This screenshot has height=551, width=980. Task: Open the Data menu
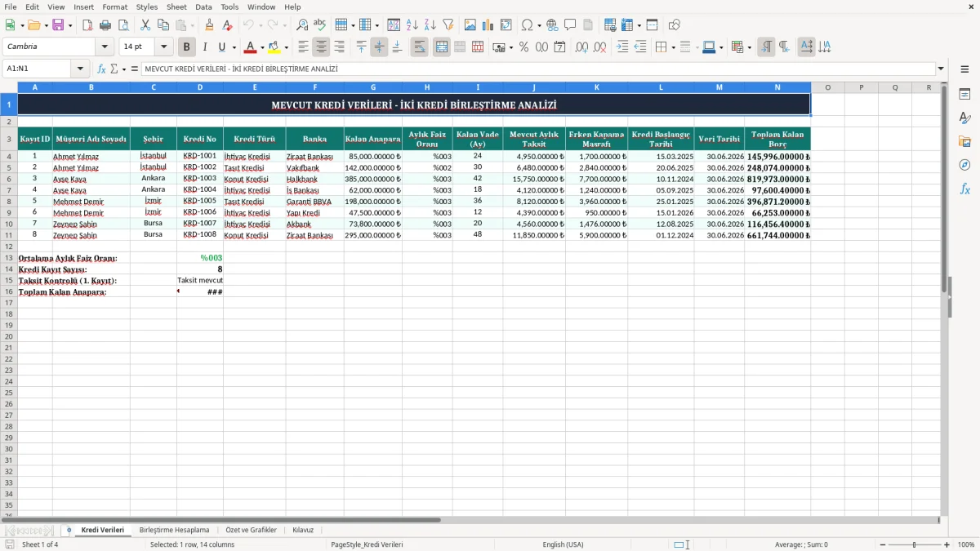(203, 7)
